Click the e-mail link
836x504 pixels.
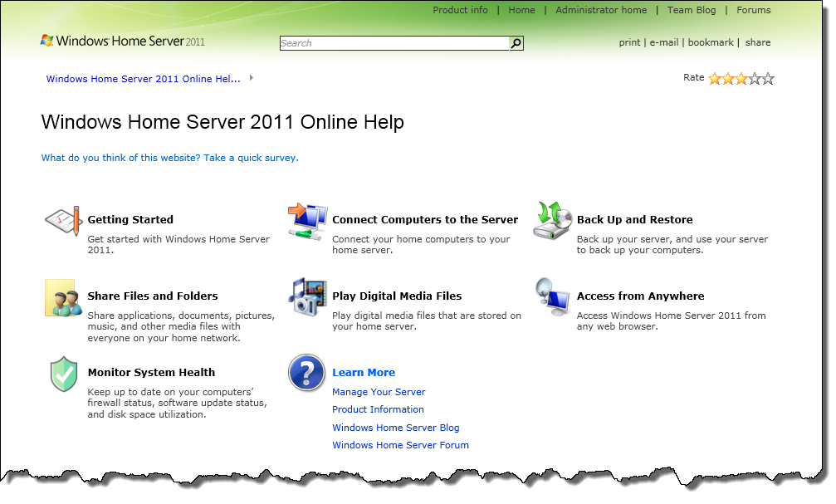tap(664, 42)
